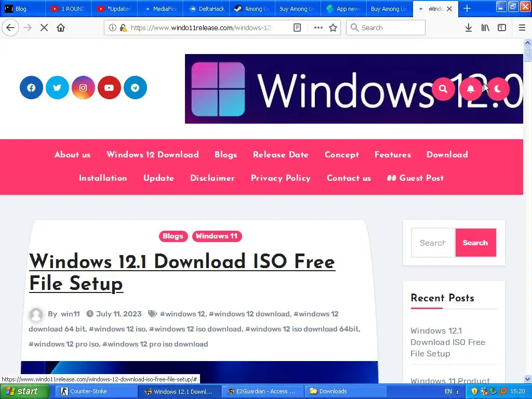Switch to the Blog tab
Screen dimensions: 532x399
[x=23, y=9]
